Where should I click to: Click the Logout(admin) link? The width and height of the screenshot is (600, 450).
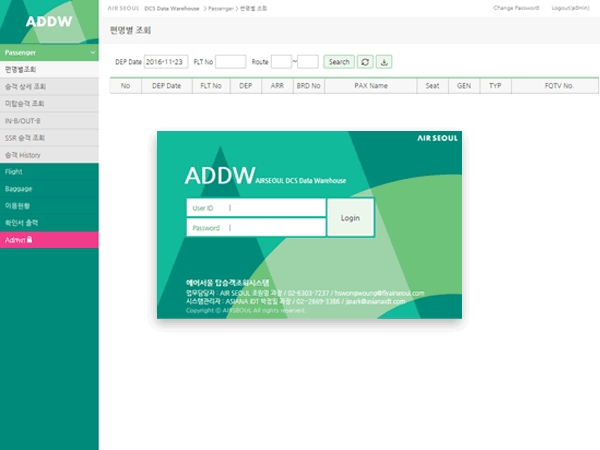(x=570, y=8)
